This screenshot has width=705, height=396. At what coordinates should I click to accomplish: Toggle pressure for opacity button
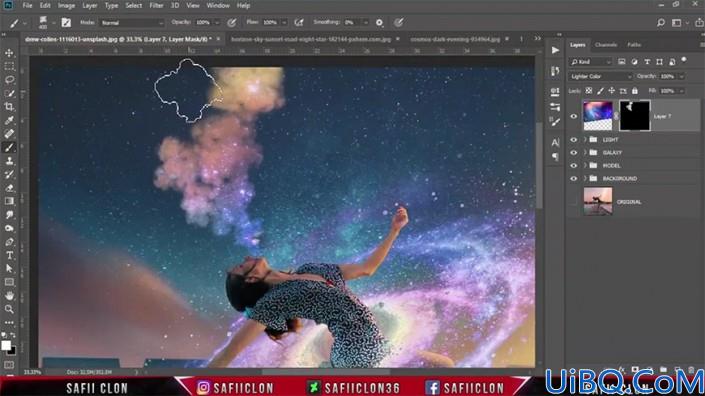coord(232,22)
